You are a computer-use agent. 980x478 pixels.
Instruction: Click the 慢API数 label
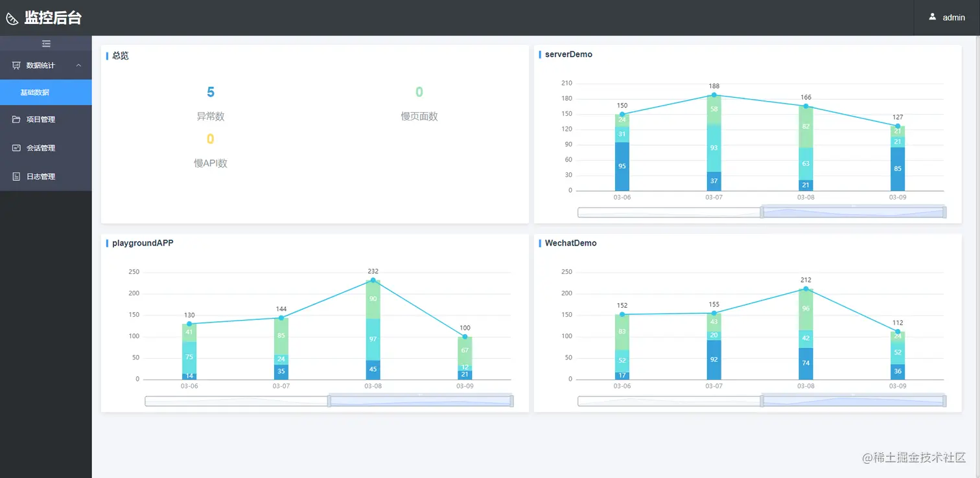pyautogui.click(x=211, y=163)
